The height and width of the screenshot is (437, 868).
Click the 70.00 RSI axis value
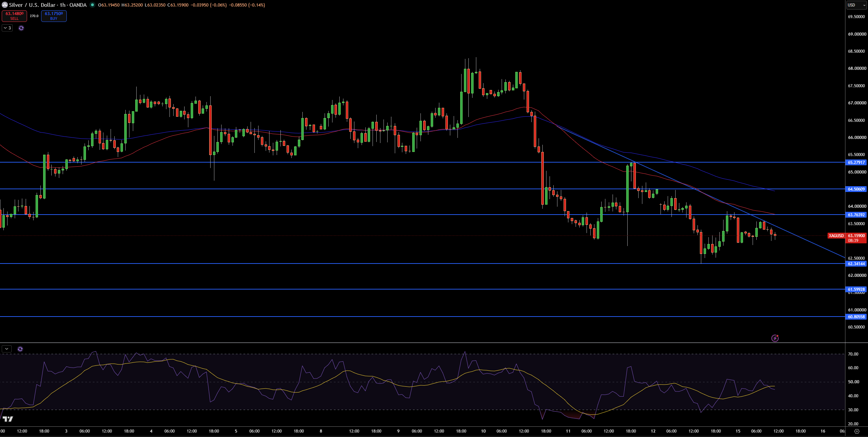pyautogui.click(x=853, y=354)
